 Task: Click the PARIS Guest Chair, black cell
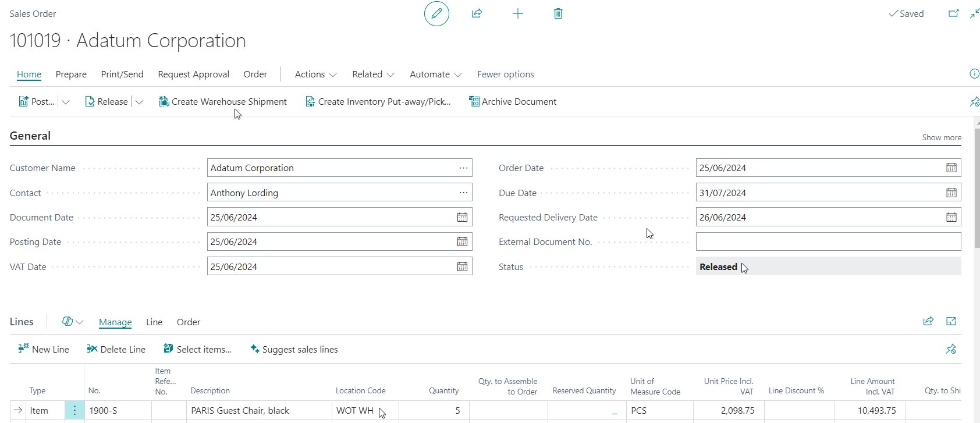pos(259,410)
